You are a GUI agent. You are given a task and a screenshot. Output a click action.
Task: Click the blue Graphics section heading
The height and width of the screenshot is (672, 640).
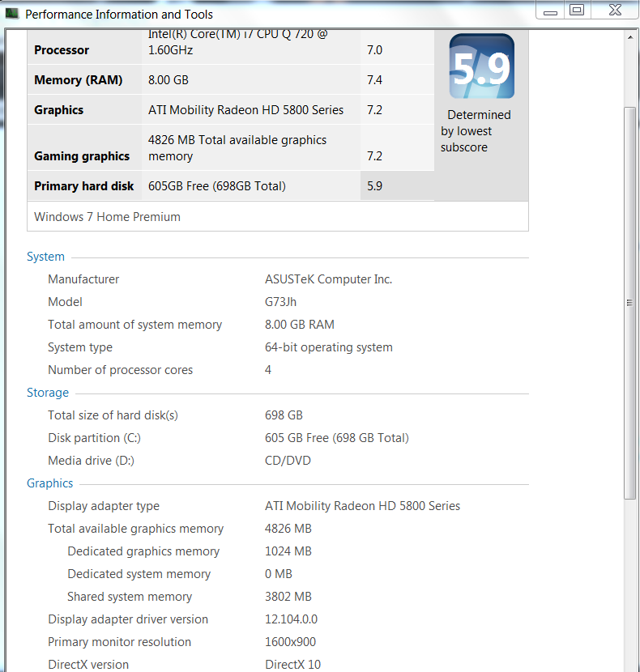pos(49,483)
